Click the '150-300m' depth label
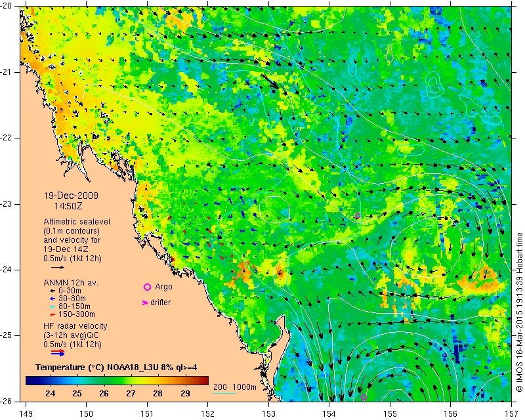Viewport: 525px width, 420px height. (76, 314)
